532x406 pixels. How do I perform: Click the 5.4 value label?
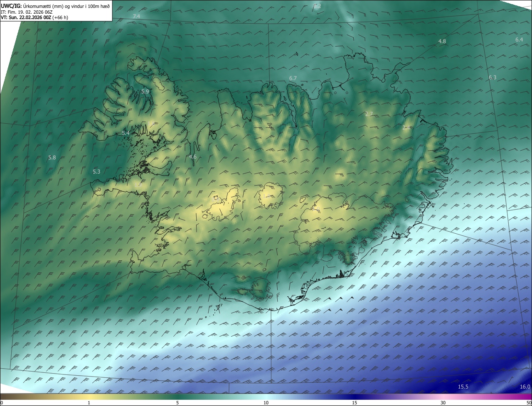click(x=126, y=133)
